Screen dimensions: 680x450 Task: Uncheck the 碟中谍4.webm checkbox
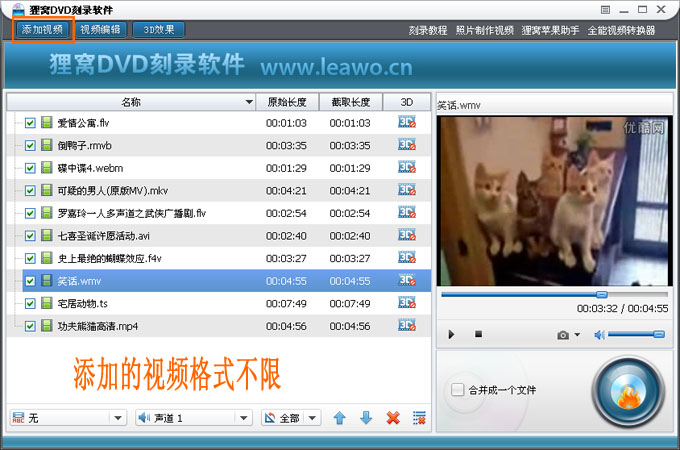pyautogui.click(x=30, y=168)
